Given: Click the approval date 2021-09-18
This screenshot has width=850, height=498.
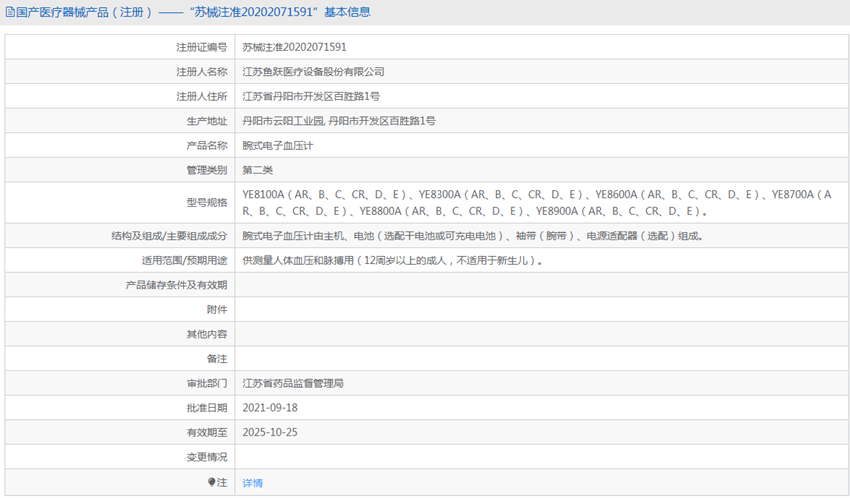Looking at the screenshot, I should pos(270,408).
